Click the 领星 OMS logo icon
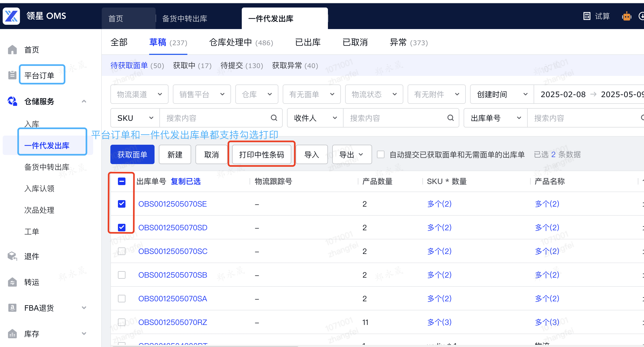The image size is (644, 347). click(x=11, y=16)
